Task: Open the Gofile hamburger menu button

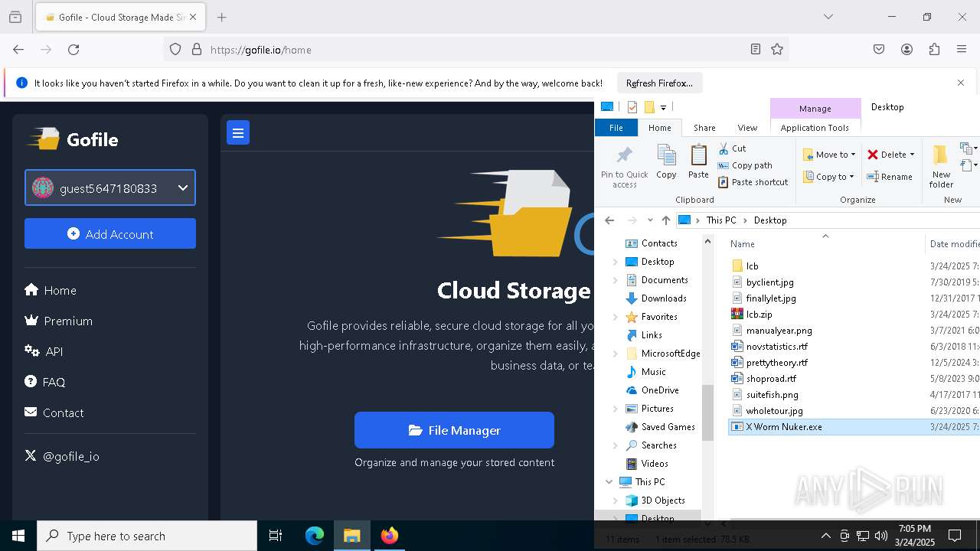Action: [x=238, y=133]
